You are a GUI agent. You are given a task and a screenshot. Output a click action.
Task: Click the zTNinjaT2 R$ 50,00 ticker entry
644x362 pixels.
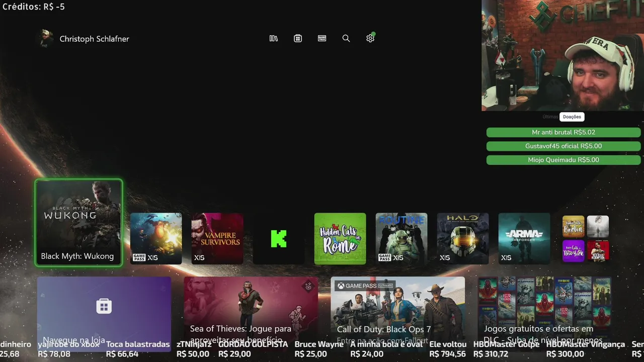194,349
